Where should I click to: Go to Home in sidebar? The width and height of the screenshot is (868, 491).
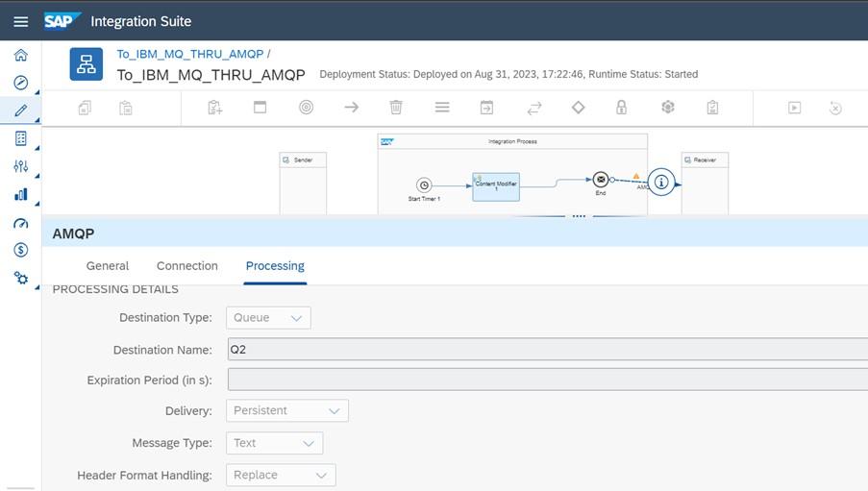[x=20, y=55]
